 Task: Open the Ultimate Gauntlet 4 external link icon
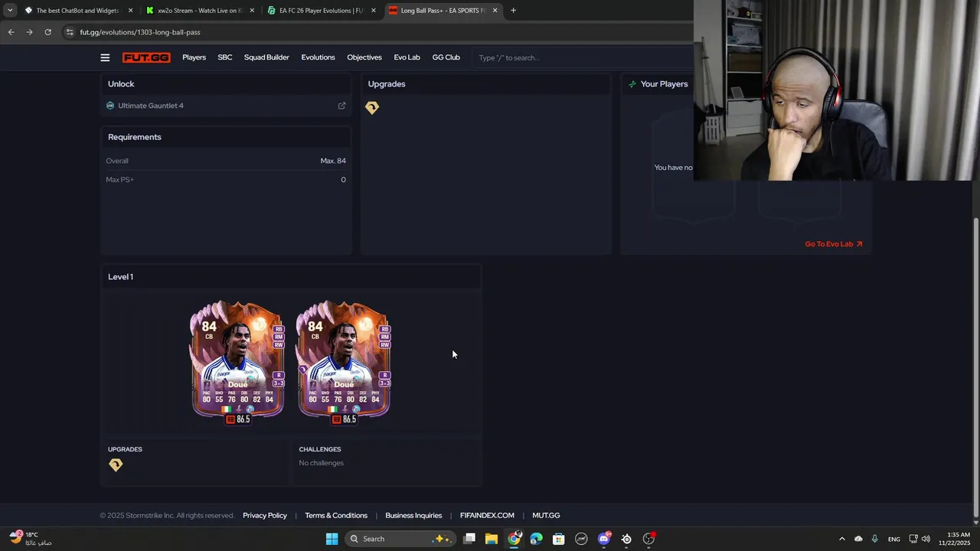(x=341, y=106)
